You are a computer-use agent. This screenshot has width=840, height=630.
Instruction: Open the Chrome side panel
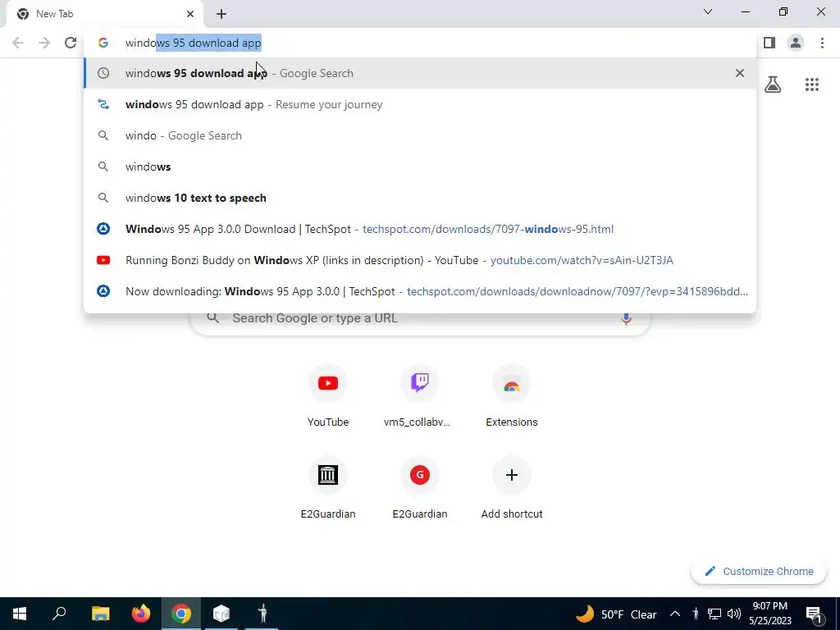coord(769,43)
